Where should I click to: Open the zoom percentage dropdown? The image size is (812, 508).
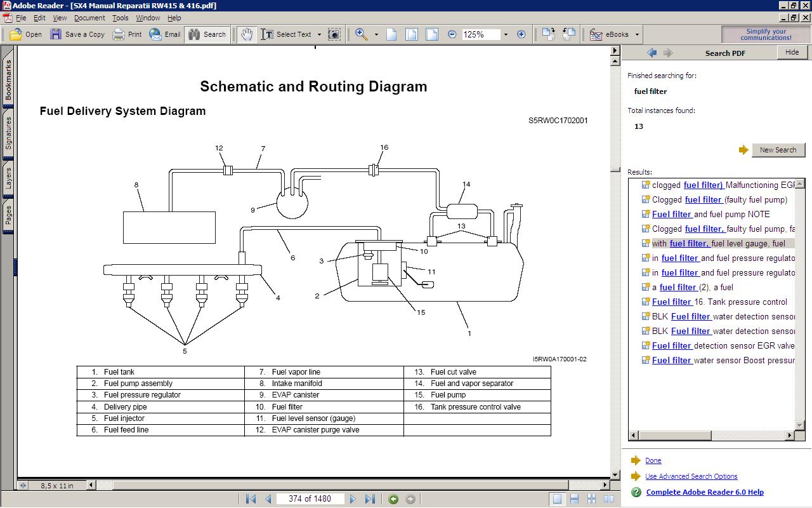506,34
